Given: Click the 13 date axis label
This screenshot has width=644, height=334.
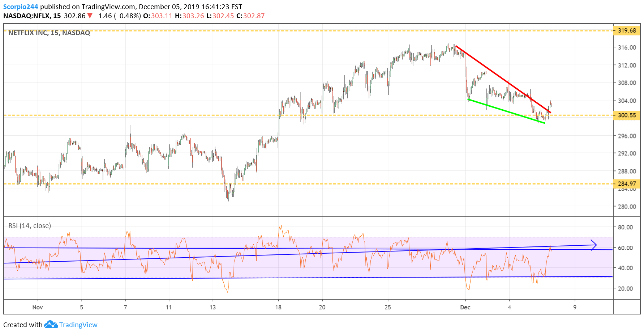Looking at the screenshot, I should tap(212, 307).
